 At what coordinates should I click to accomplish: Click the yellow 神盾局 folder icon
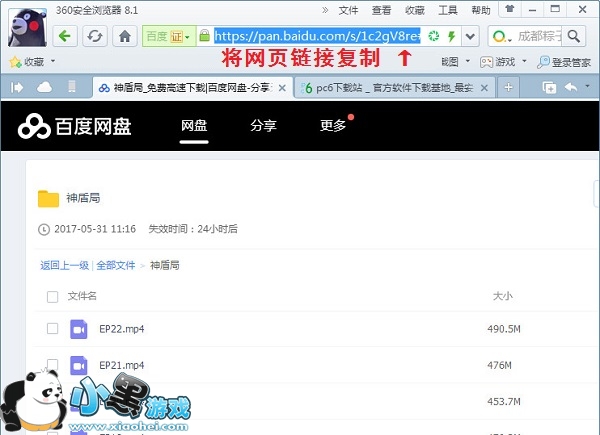(48, 199)
